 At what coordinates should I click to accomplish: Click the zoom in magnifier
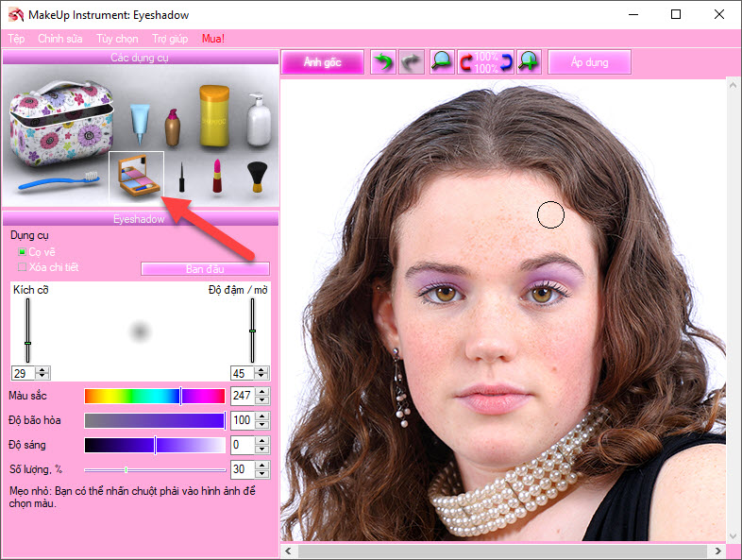pos(529,62)
